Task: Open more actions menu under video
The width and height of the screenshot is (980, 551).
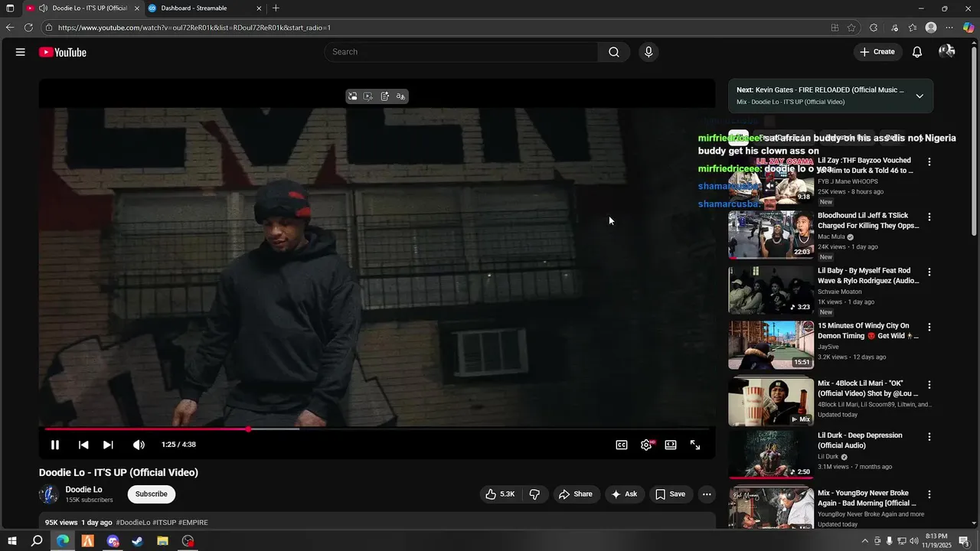Action: 707,494
